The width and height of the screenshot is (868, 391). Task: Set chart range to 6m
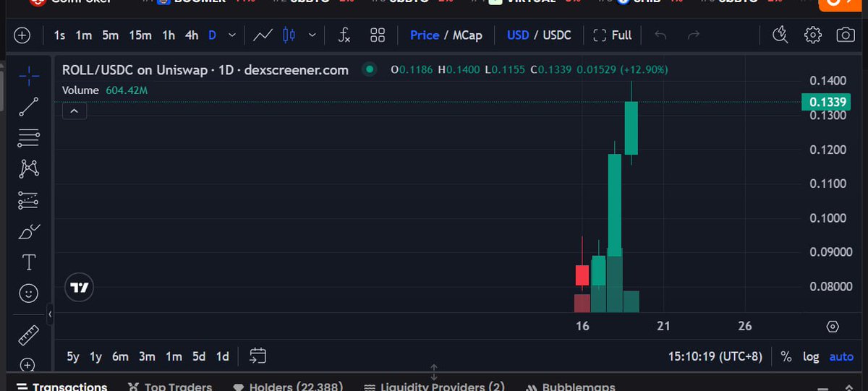(120, 356)
